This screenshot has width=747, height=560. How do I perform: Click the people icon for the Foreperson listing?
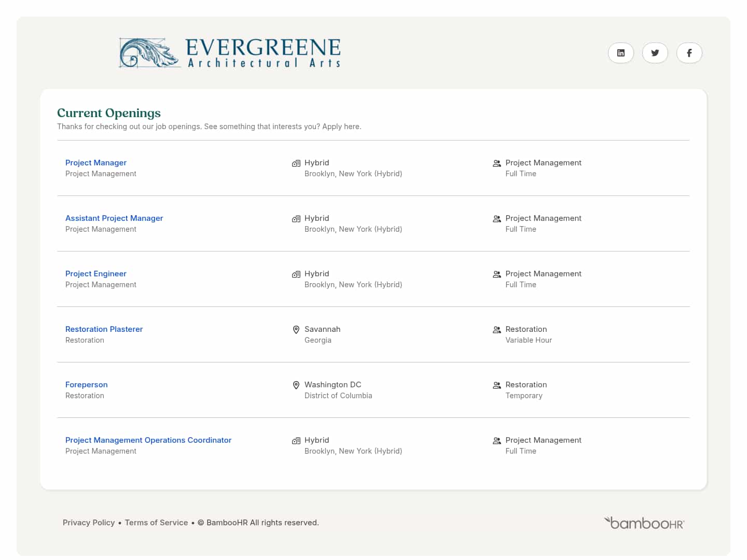(x=496, y=385)
